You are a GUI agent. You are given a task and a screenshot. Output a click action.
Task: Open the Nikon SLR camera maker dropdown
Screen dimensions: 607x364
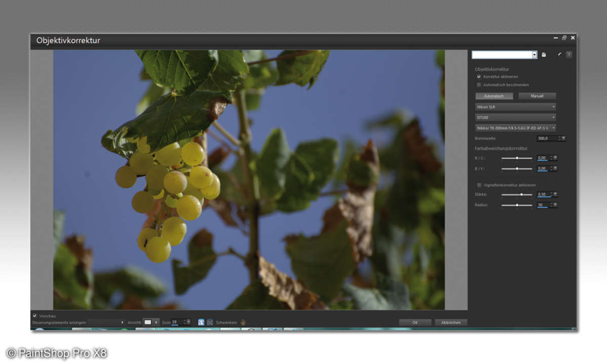[x=515, y=107]
